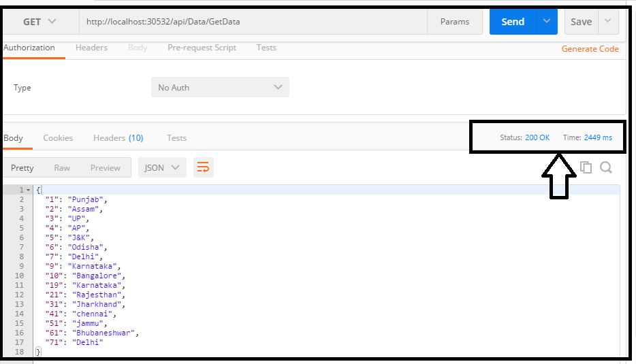Click the Generate Code link

click(x=590, y=48)
